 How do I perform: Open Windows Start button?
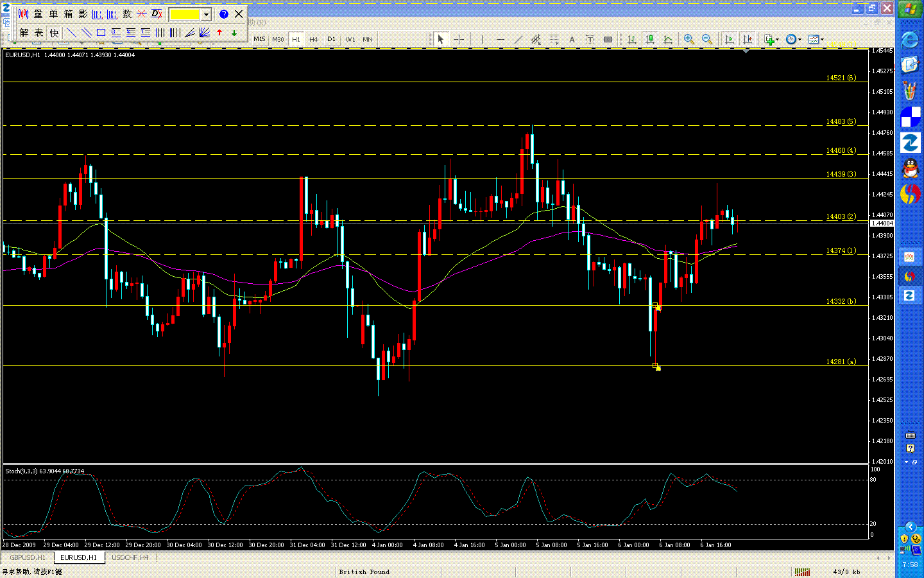[910, 9]
